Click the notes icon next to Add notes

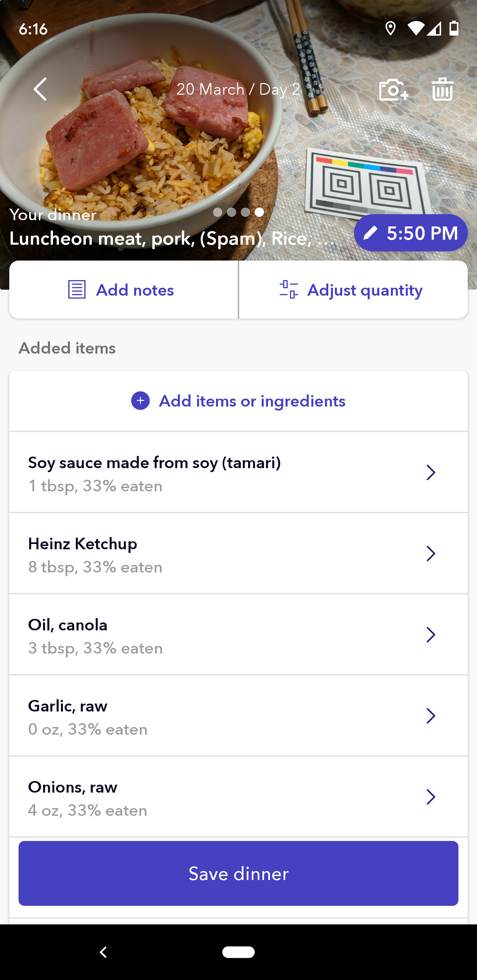click(77, 290)
